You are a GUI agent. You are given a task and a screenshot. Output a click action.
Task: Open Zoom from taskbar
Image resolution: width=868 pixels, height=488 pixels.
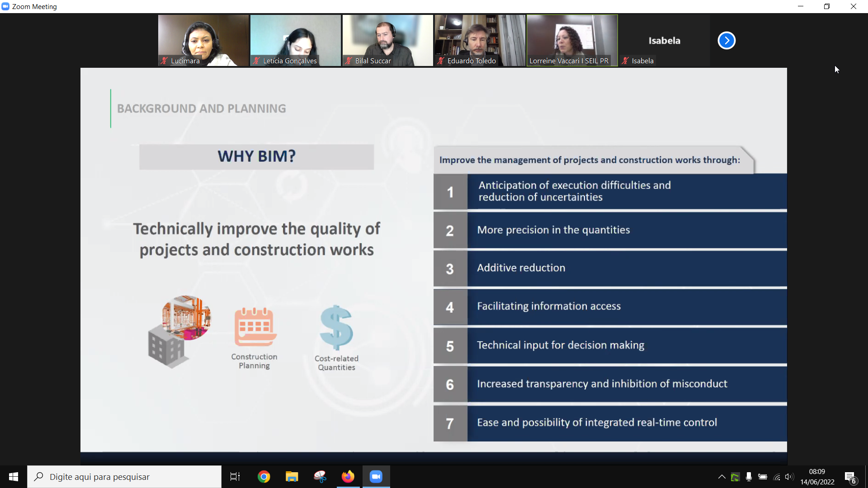click(376, 477)
